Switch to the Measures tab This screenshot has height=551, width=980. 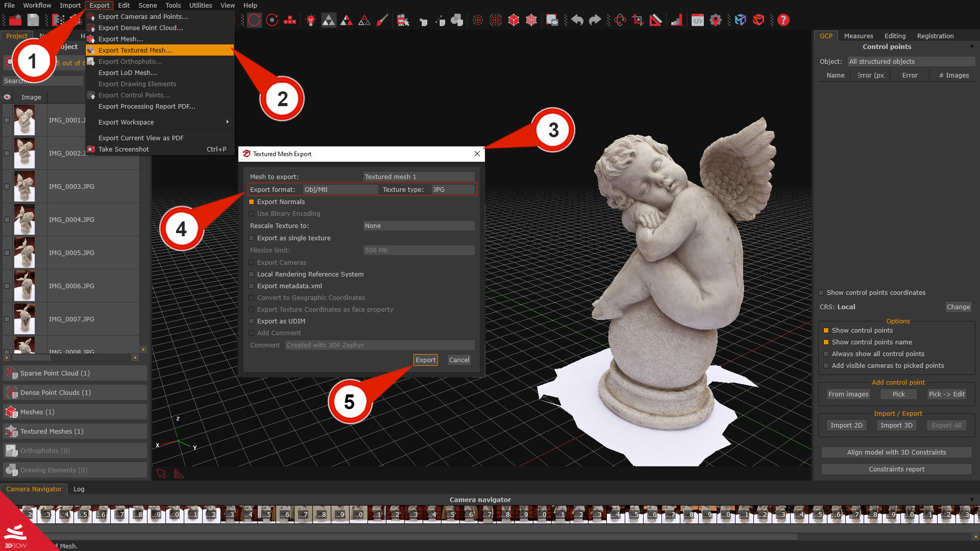(858, 36)
